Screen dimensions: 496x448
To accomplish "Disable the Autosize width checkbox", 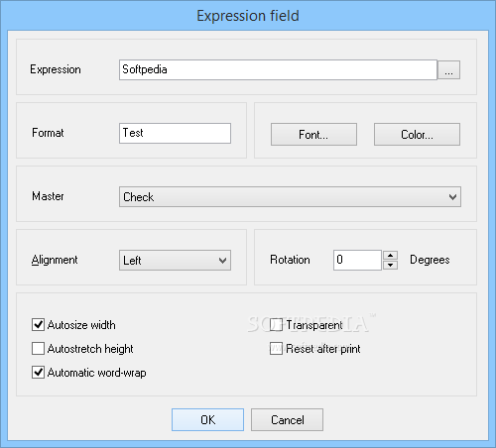I will coord(38,325).
